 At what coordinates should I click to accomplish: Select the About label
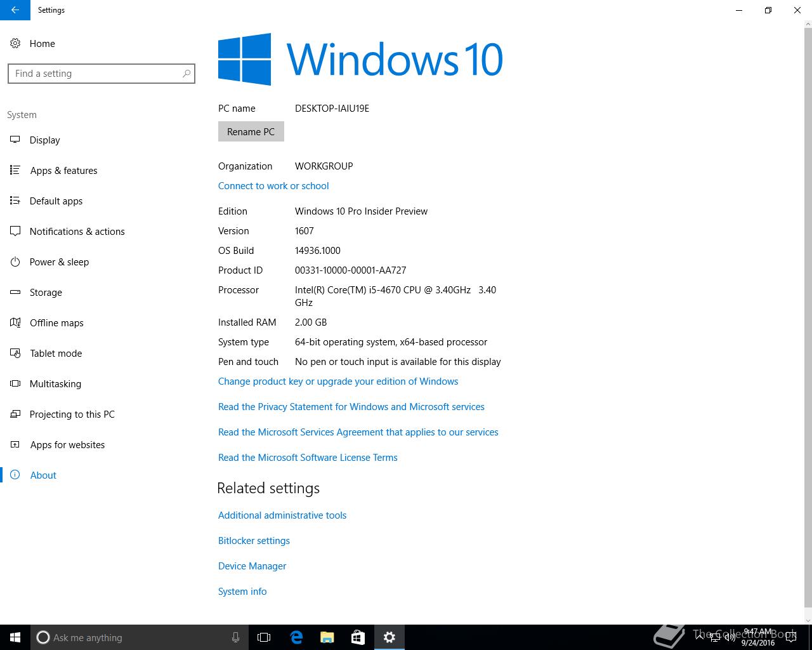point(44,475)
